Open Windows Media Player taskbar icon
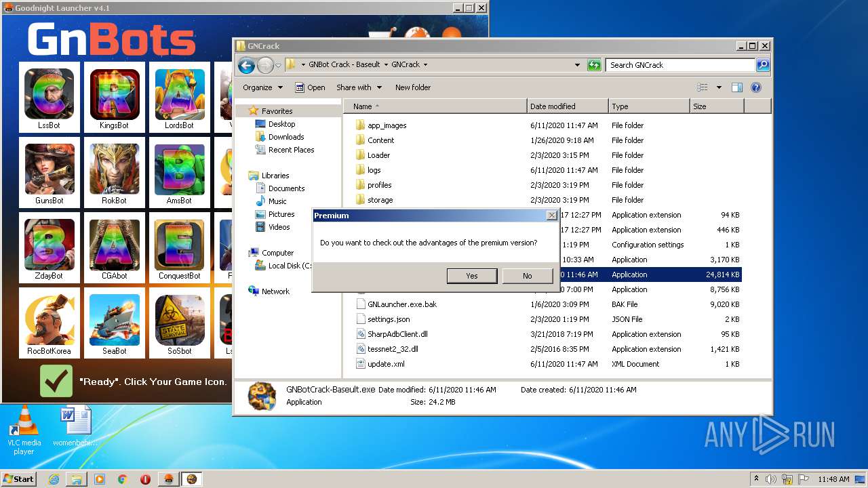Viewport: 868px width, 488px height. point(100,479)
